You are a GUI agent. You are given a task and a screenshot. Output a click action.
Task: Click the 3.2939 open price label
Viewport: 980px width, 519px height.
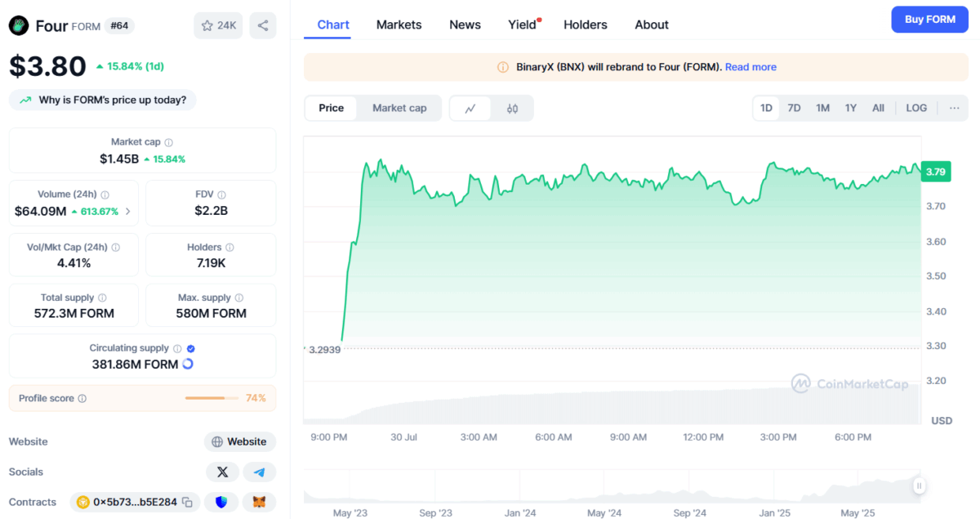click(x=324, y=349)
